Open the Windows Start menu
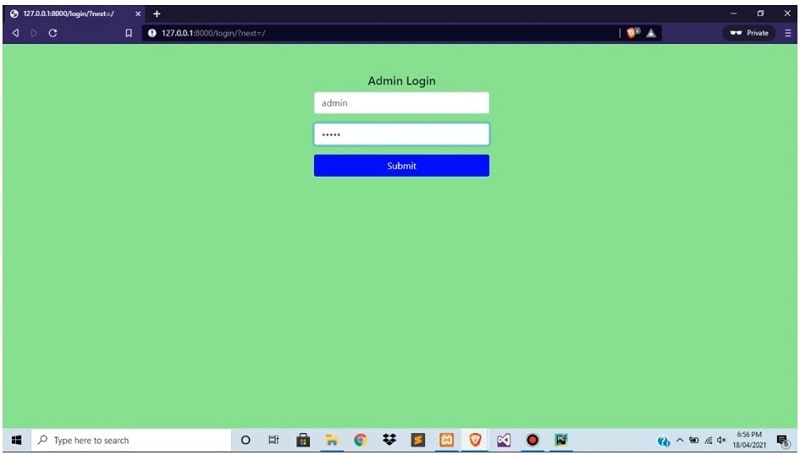 coord(16,440)
